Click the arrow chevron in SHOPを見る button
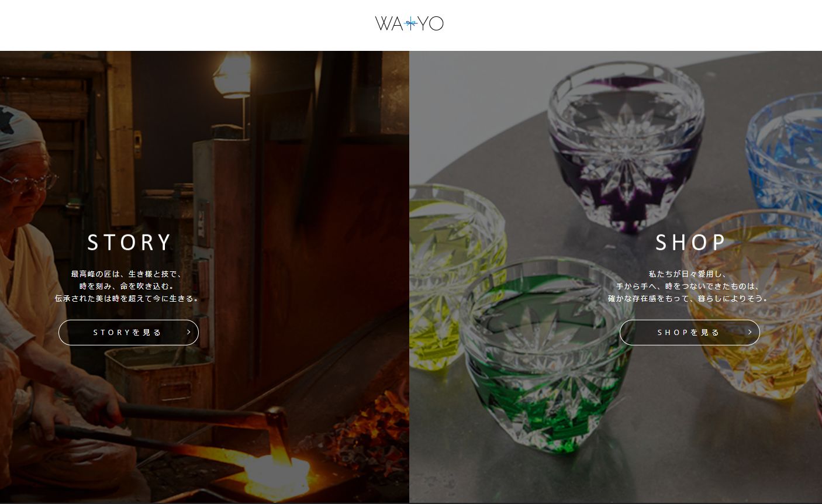 (x=750, y=332)
